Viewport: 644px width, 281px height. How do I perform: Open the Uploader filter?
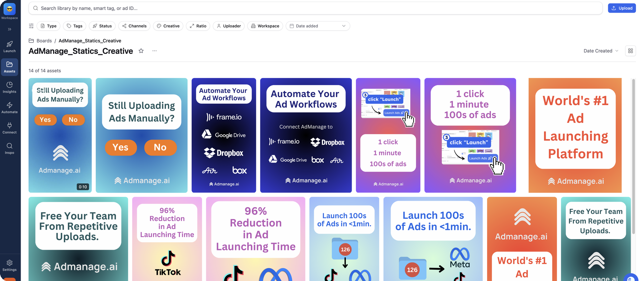(229, 26)
